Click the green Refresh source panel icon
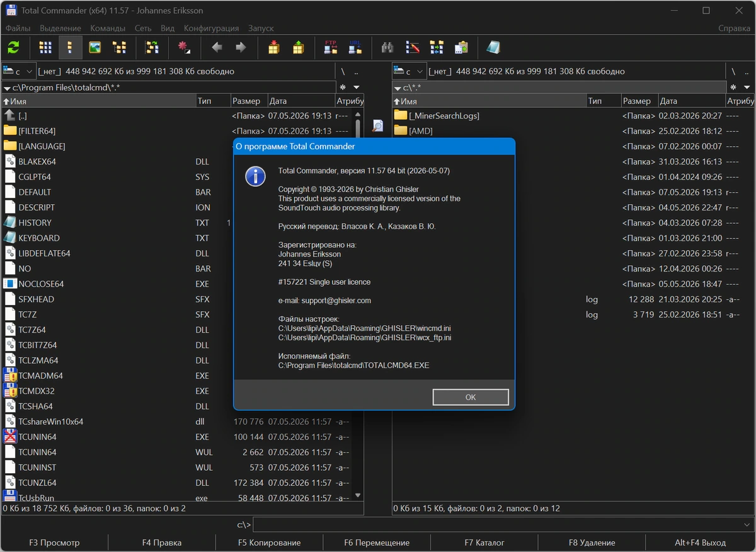Screen dimensions: 756x552 (13, 47)
